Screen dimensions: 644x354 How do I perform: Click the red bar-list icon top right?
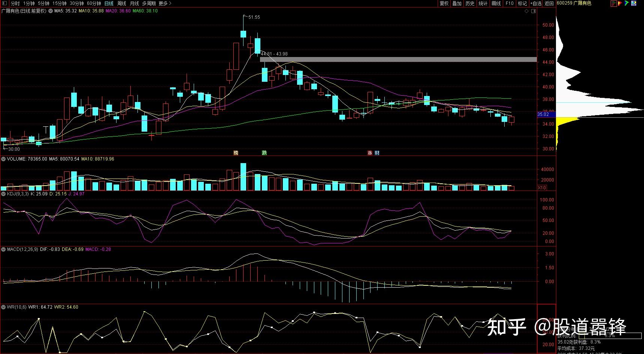coord(614,3)
